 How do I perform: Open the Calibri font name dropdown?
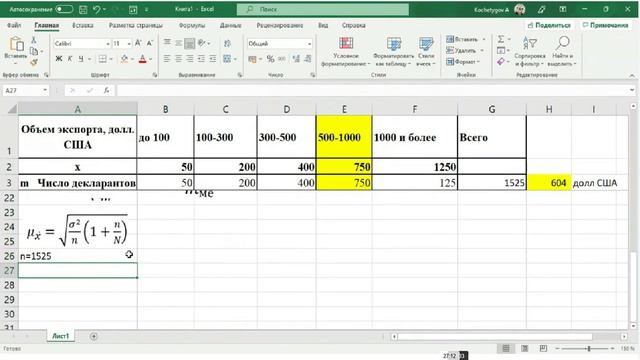coord(108,44)
